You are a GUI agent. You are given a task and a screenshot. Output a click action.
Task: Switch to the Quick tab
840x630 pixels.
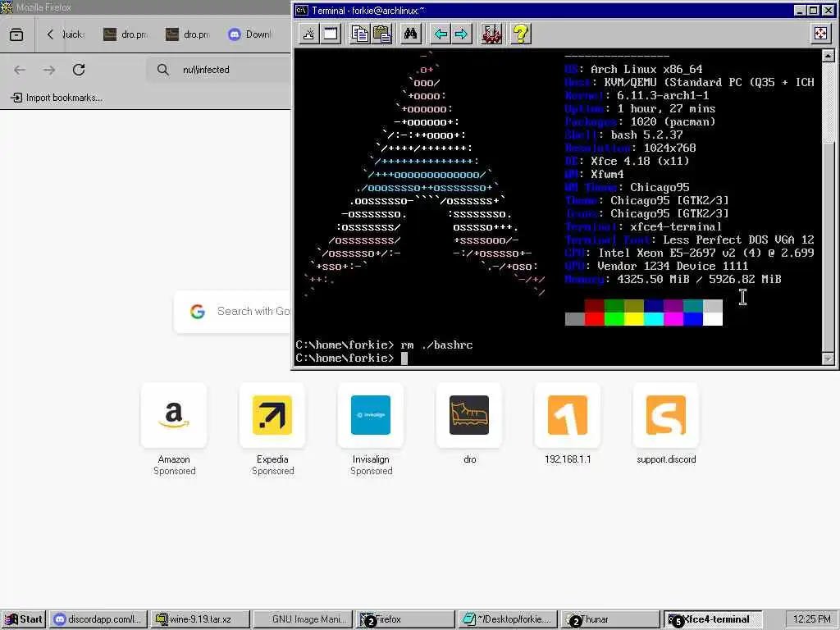(x=73, y=34)
